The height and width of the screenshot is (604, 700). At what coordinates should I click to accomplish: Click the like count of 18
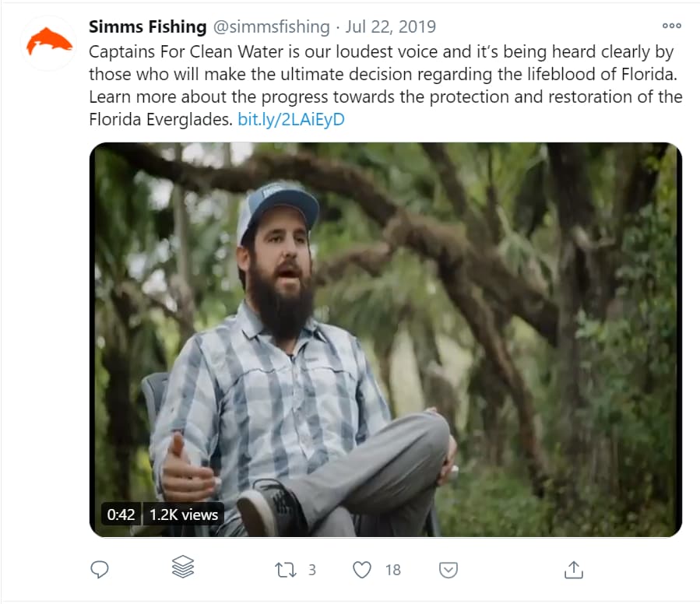(x=393, y=570)
